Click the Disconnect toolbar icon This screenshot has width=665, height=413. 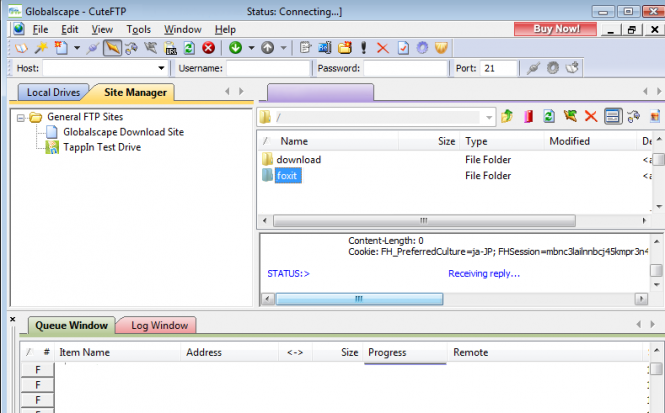click(151, 48)
